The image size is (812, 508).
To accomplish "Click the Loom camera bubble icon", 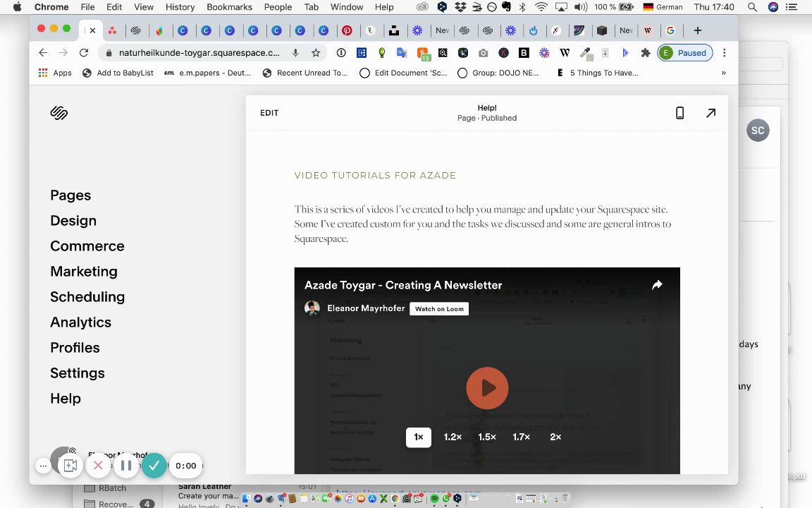I will click(70, 466).
